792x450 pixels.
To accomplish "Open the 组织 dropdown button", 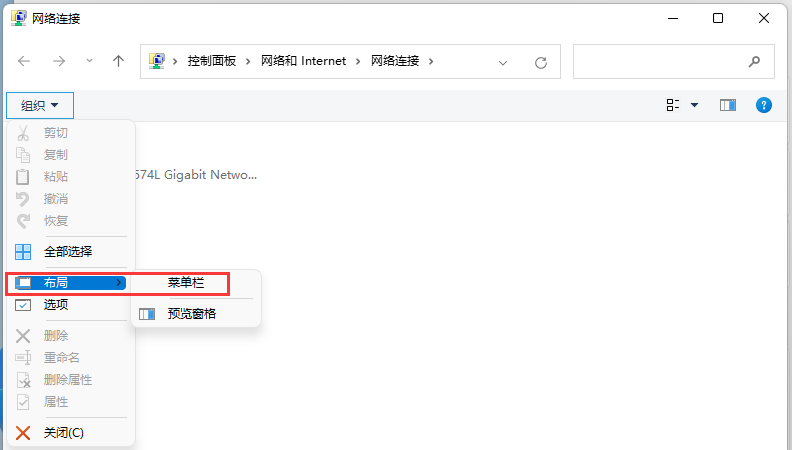I will (39, 106).
